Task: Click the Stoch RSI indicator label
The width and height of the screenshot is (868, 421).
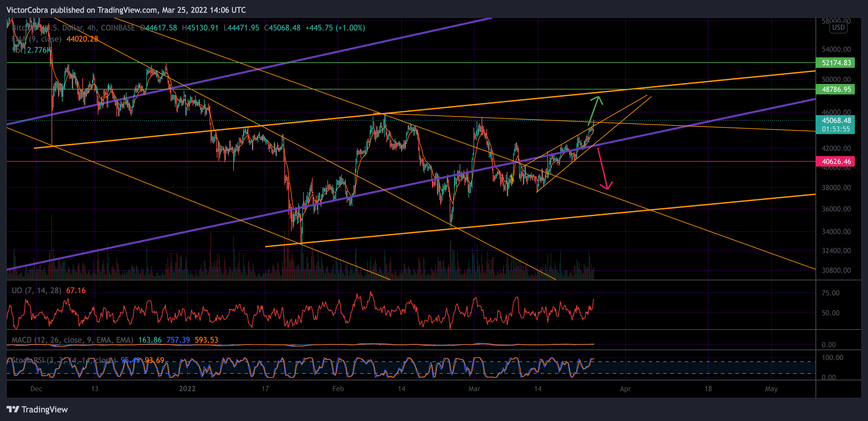Action: click(x=63, y=360)
